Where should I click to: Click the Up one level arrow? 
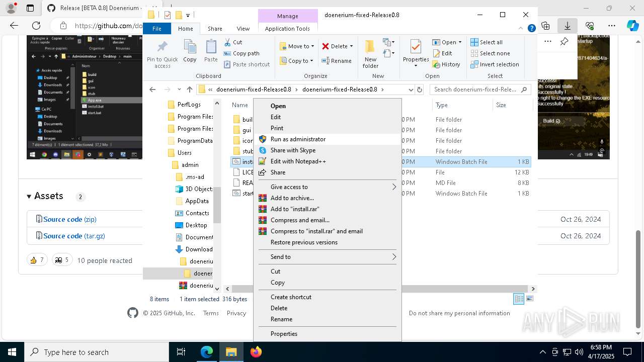click(x=189, y=89)
